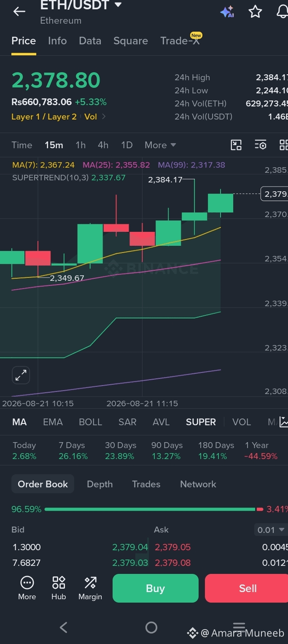Viewport: 288px width, 644px height.
Task: Select the 7 Days 26.16% performance
Action: 73,451
